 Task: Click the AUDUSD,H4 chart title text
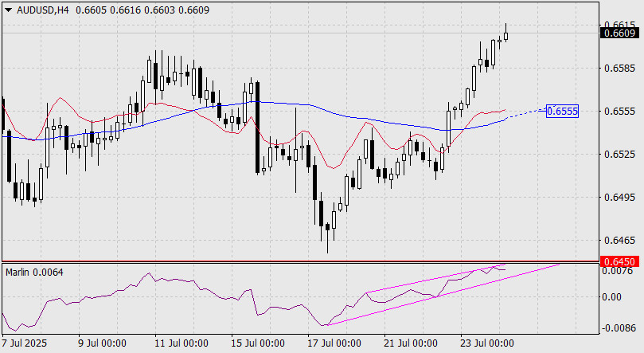[43, 10]
